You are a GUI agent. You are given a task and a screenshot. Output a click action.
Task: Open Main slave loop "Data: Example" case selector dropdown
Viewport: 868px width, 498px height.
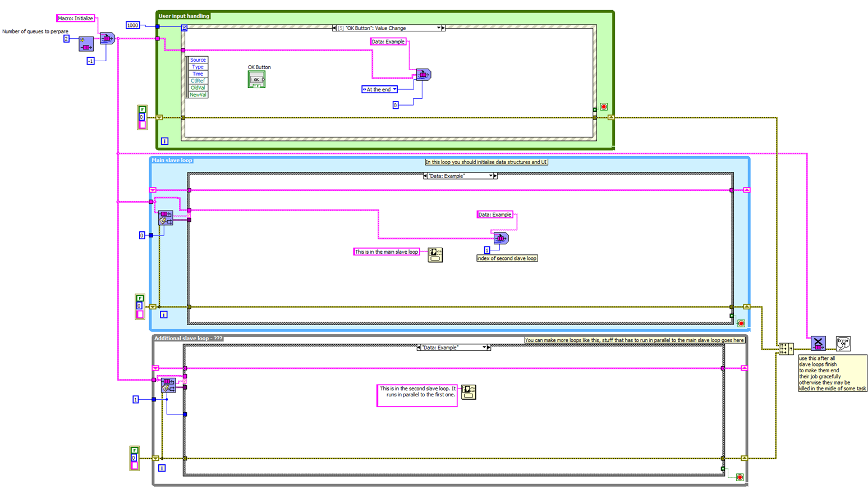491,176
